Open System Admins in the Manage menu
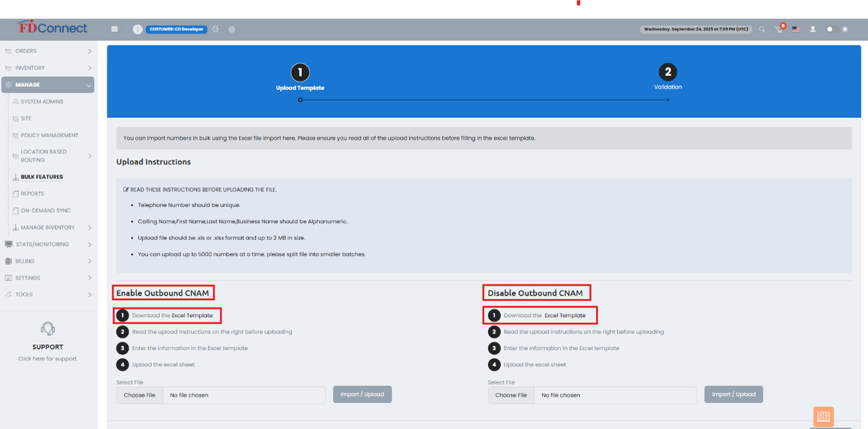The image size is (868, 429). [42, 101]
